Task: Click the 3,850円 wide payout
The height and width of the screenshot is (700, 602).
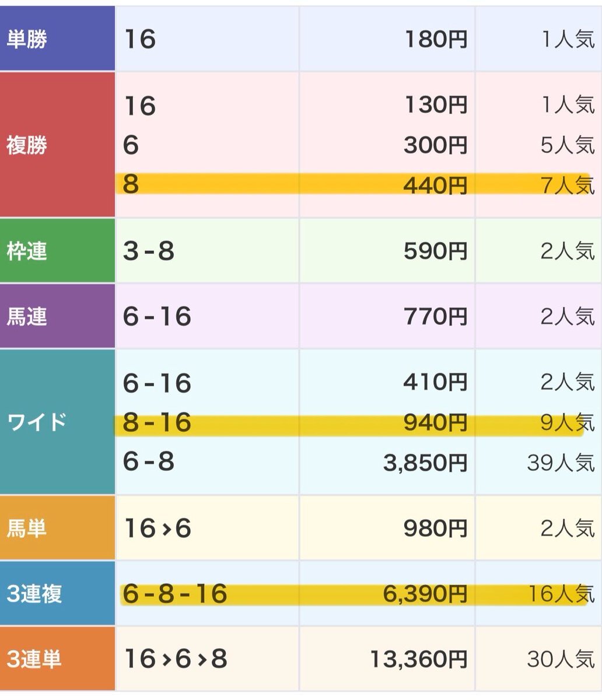Action: pos(425,462)
